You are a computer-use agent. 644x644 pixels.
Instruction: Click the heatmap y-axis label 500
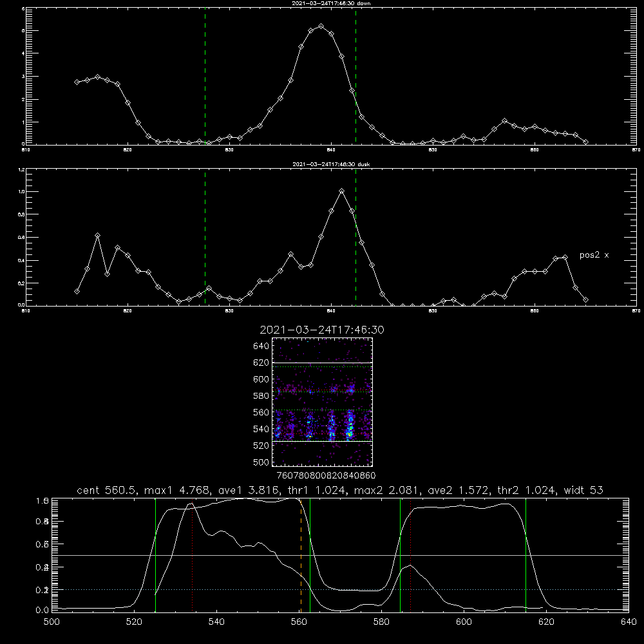(x=261, y=462)
